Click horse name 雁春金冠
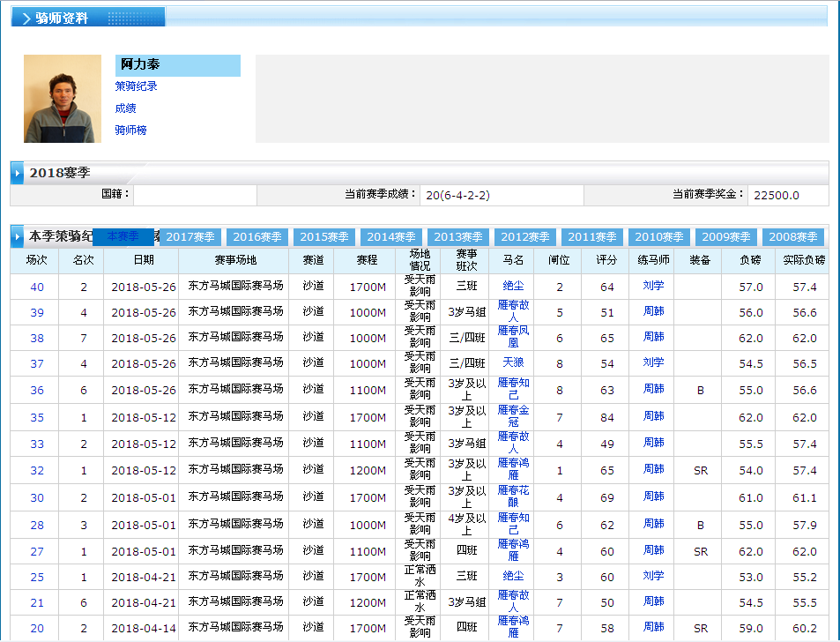This screenshot has width=840, height=642. click(x=513, y=416)
